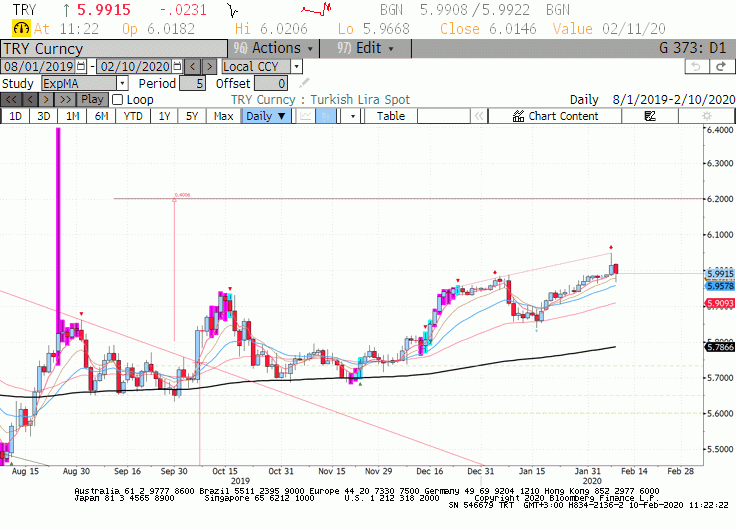This screenshot has width=736, height=530.
Task: Jump to start with double-left playback button
Action: click(11, 100)
